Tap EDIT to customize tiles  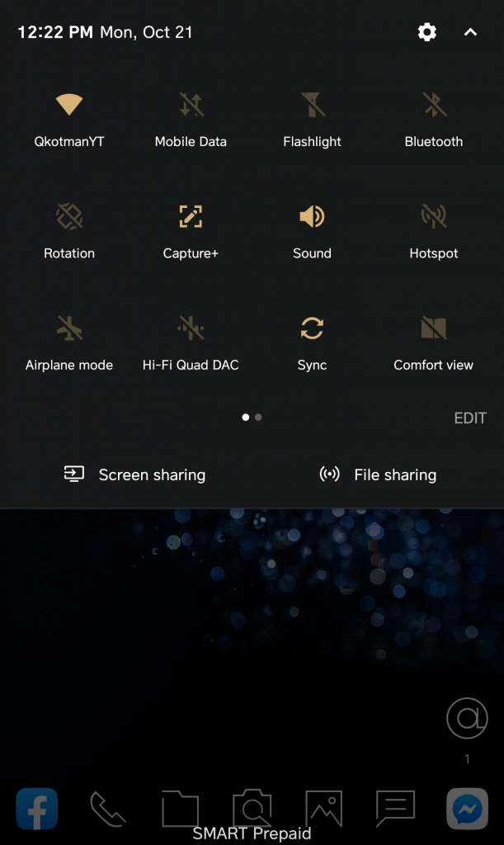[x=470, y=418]
